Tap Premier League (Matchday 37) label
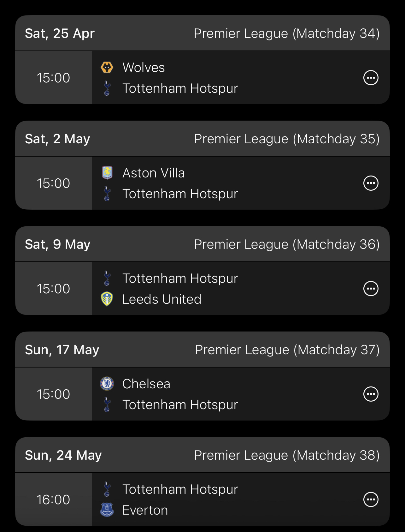 tap(287, 350)
